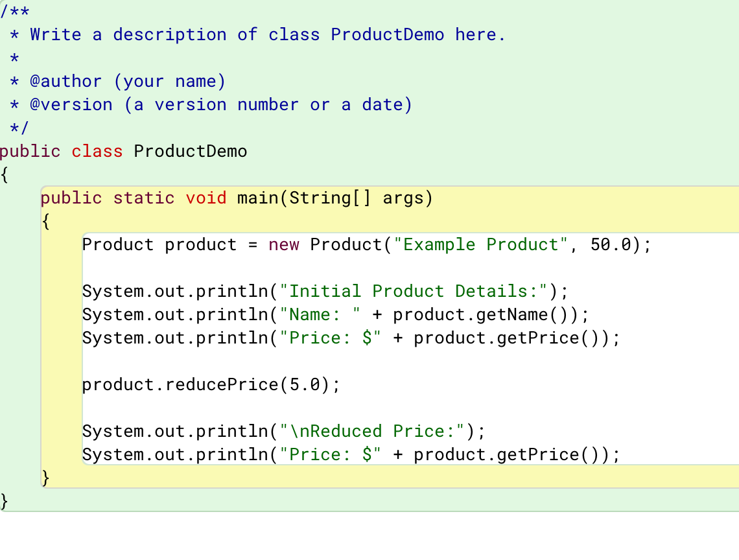
Task: Click the class closing brace
Action: point(4,501)
